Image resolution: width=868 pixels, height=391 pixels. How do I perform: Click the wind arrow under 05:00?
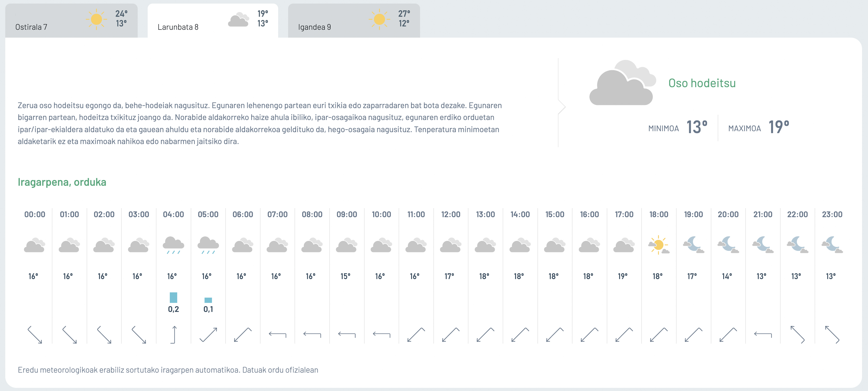click(x=208, y=335)
